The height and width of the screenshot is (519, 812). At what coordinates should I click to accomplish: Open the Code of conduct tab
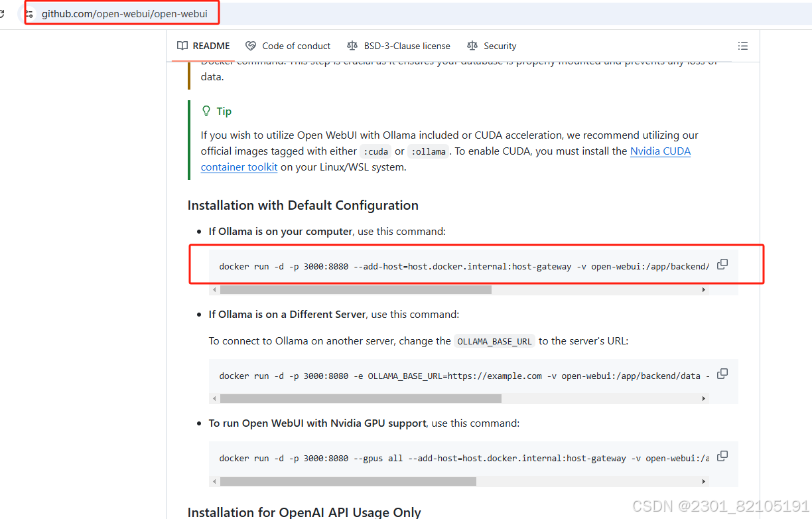click(x=288, y=46)
